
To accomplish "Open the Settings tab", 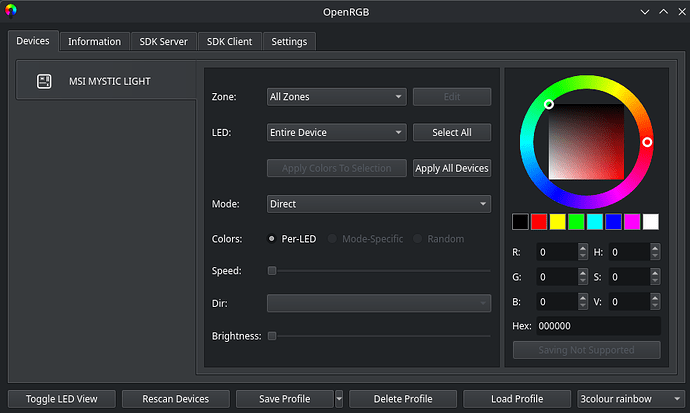I will pyautogui.click(x=289, y=41).
